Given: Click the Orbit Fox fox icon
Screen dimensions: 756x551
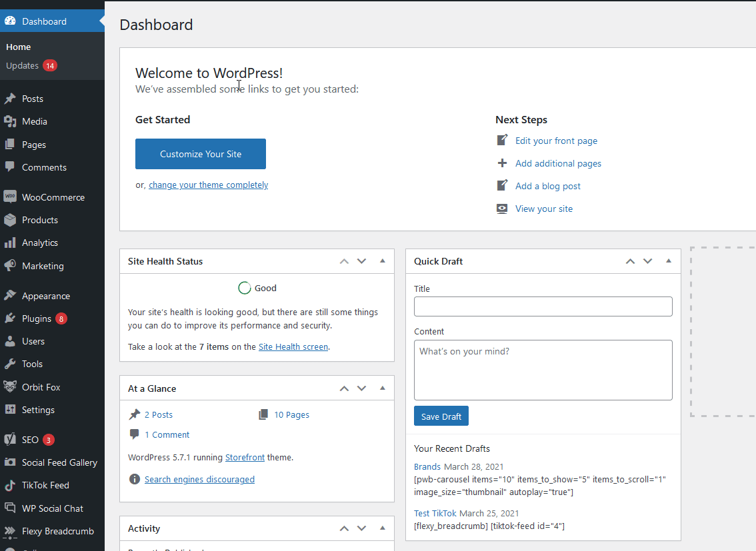Looking at the screenshot, I should [10, 386].
